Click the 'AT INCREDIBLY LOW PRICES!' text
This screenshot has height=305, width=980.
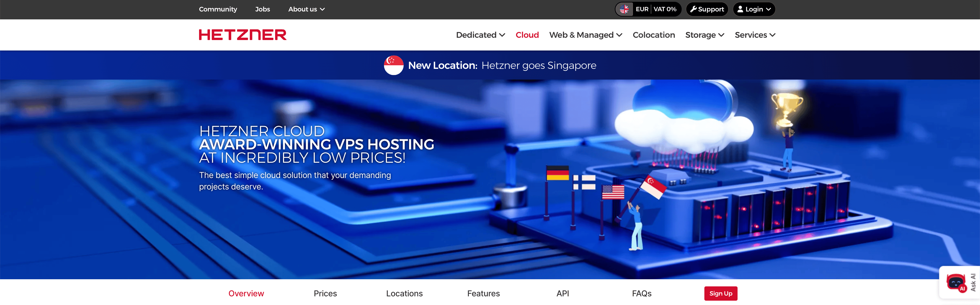(302, 158)
